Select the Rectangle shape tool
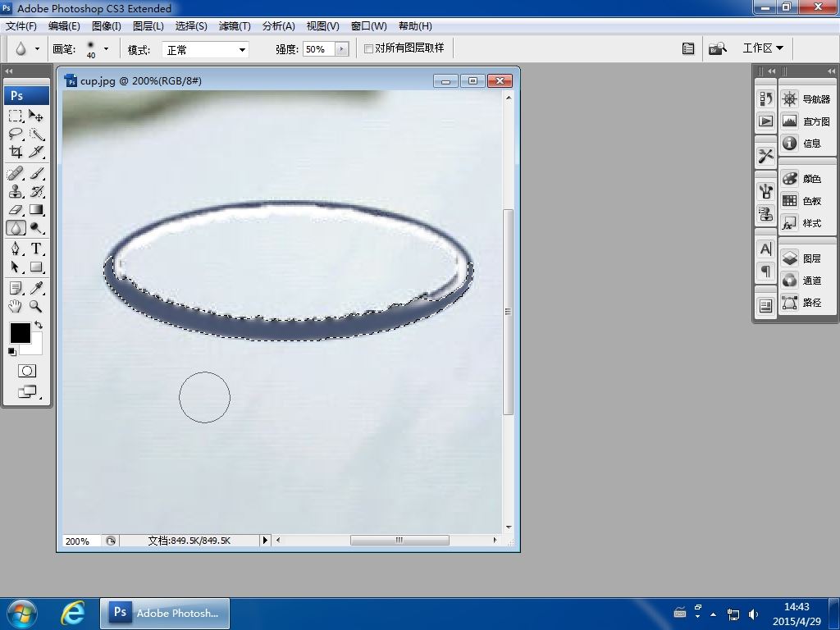 pos(36,267)
